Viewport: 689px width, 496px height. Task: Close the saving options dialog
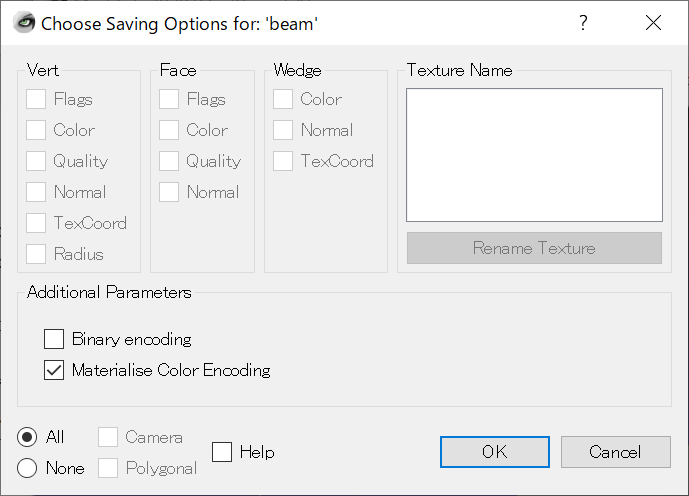tap(653, 22)
